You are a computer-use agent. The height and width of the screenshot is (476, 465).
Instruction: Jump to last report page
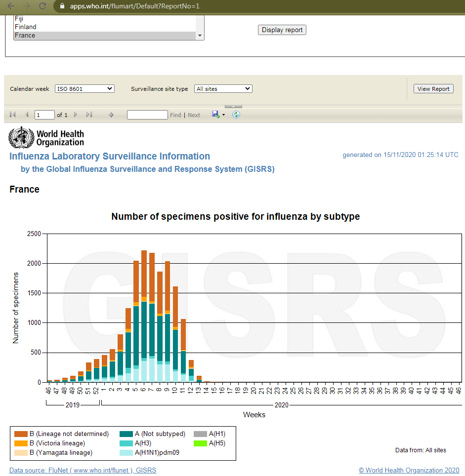click(89, 115)
